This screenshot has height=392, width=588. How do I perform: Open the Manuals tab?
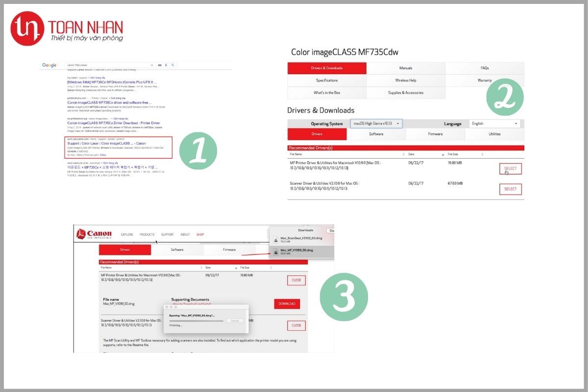coord(406,68)
